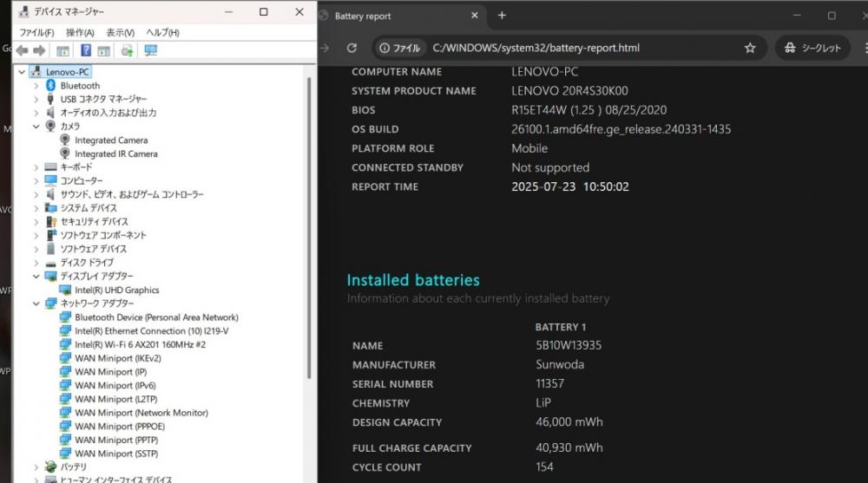The image size is (868, 483).
Task: Expand the ディスク ドライブ node
Action: (36, 263)
